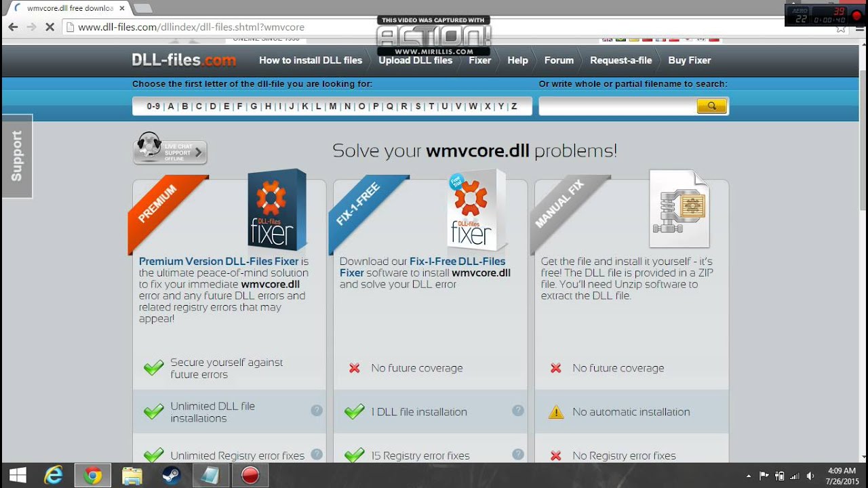
Task: Open Upload DLL files menu item
Action: tap(415, 60)
